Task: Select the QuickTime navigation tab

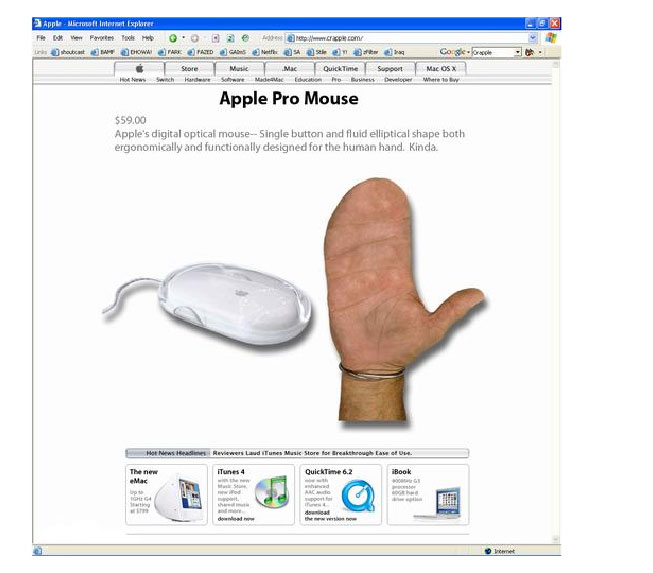Action: (x=340, y=69)
